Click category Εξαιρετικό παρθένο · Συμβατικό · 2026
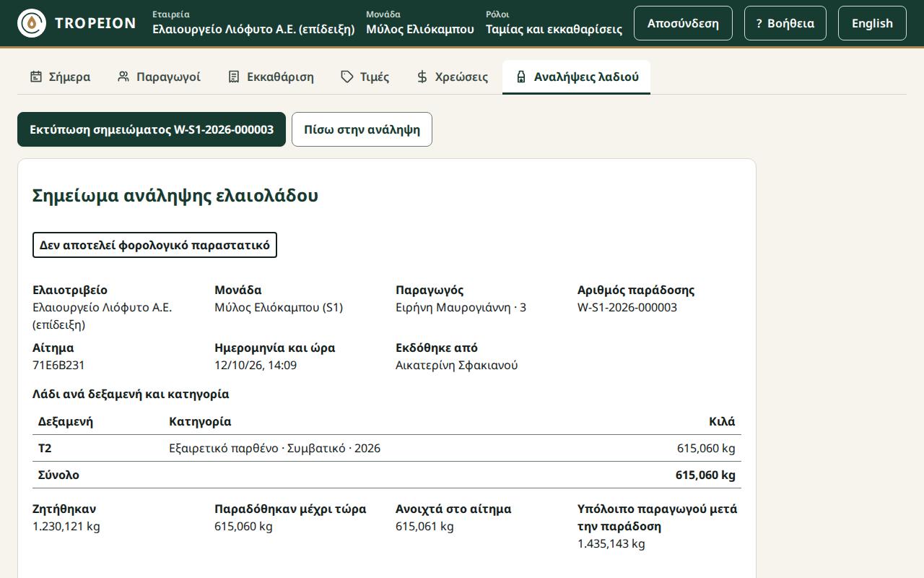The height and width of the screenshot is (578, 924). pyautogui.click(x=274, y=448)
